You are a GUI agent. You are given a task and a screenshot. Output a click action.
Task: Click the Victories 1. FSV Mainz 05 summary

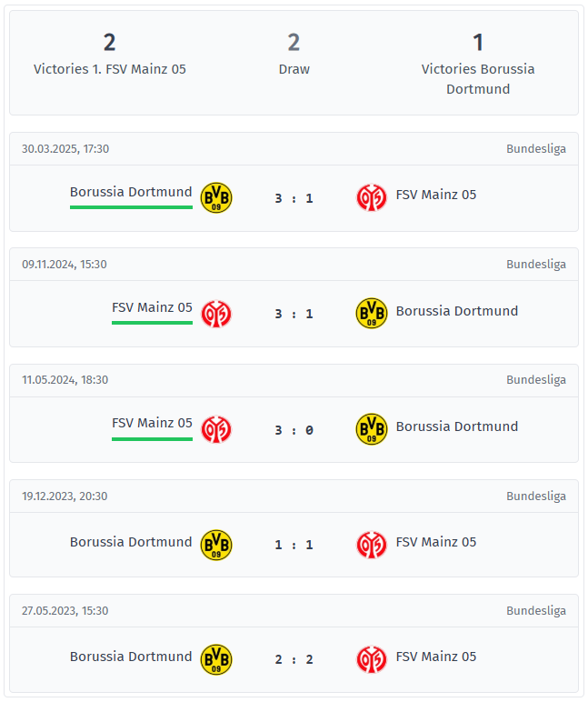[x=110, y=54]
